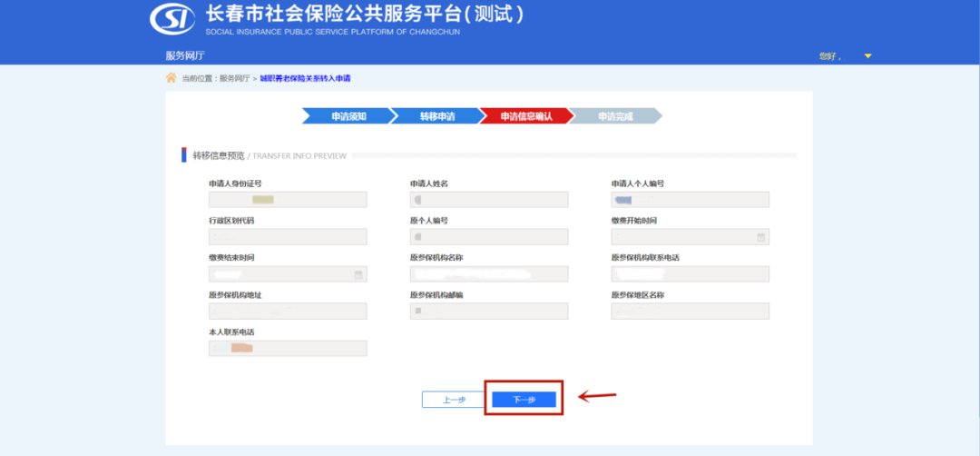Expand the user dropdown arrow beside 您好

tap(867, 56)
